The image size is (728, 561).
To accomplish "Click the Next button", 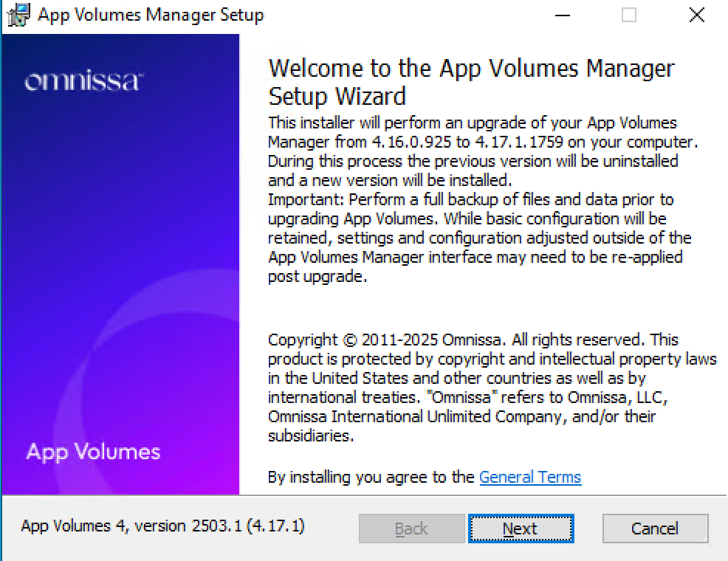I will (x=521, y=528).
